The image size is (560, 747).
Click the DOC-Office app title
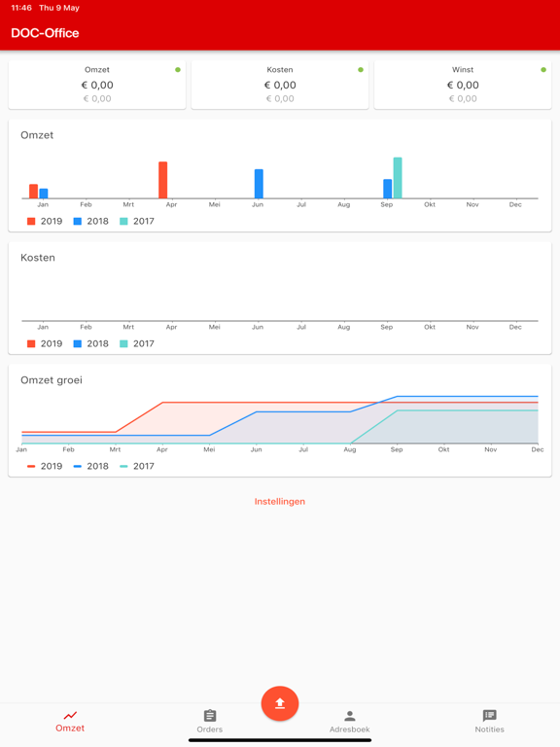tap(46, 33)
